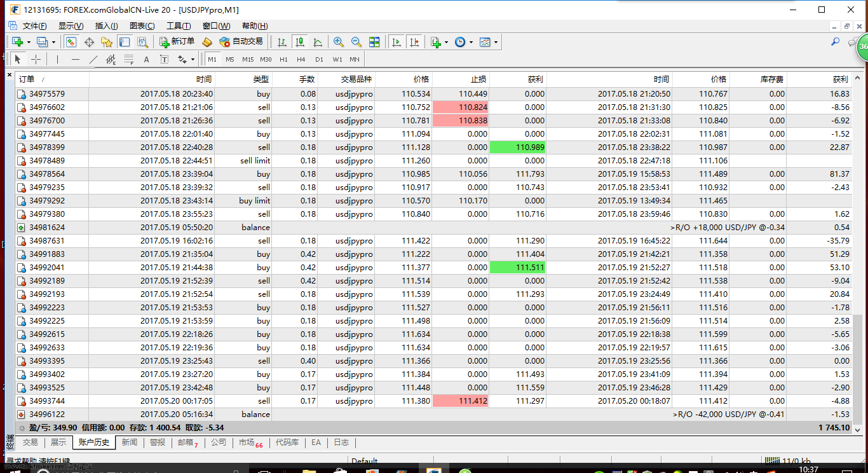Open the chart Templates icon
The width and height of the screenshot is (868, 473).
485,42
